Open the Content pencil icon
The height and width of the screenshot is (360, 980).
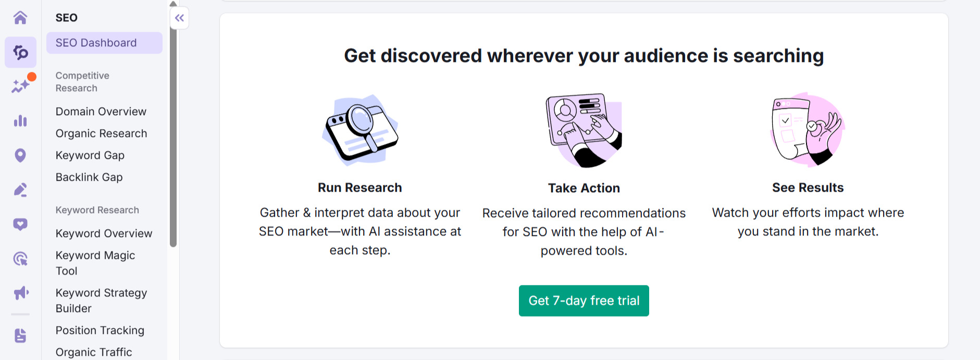20,190
